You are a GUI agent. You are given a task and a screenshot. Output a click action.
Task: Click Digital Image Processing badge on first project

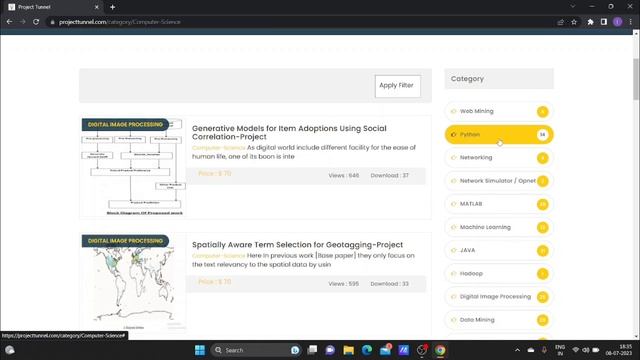point(125,124)
